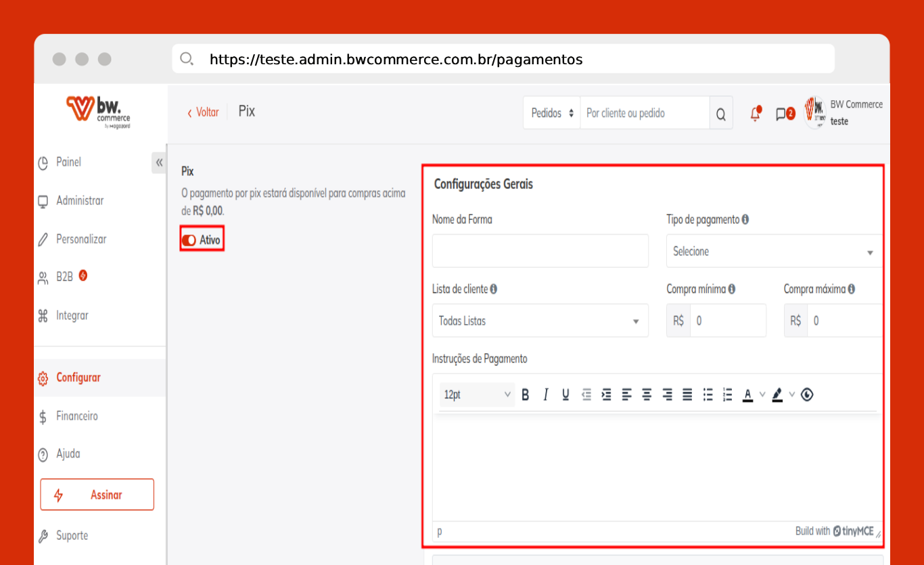
Task: Click the Nome da Forma input field
Action: click(540, 251)
